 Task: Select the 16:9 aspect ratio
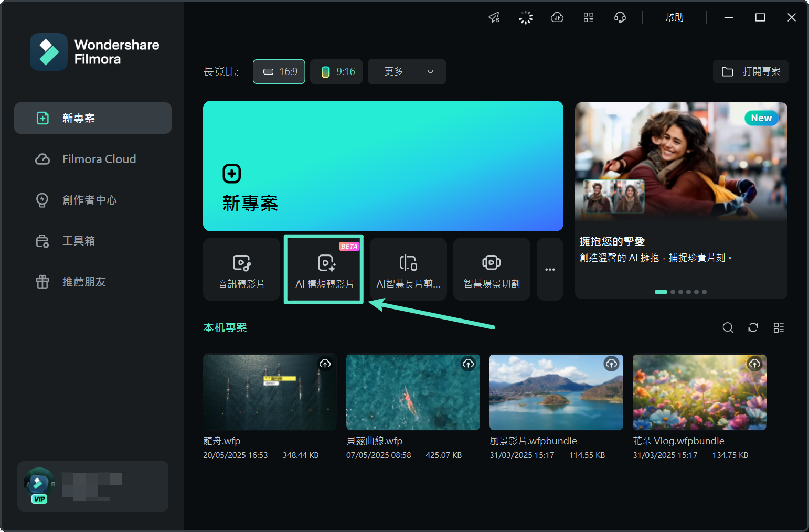pos(279,71)
